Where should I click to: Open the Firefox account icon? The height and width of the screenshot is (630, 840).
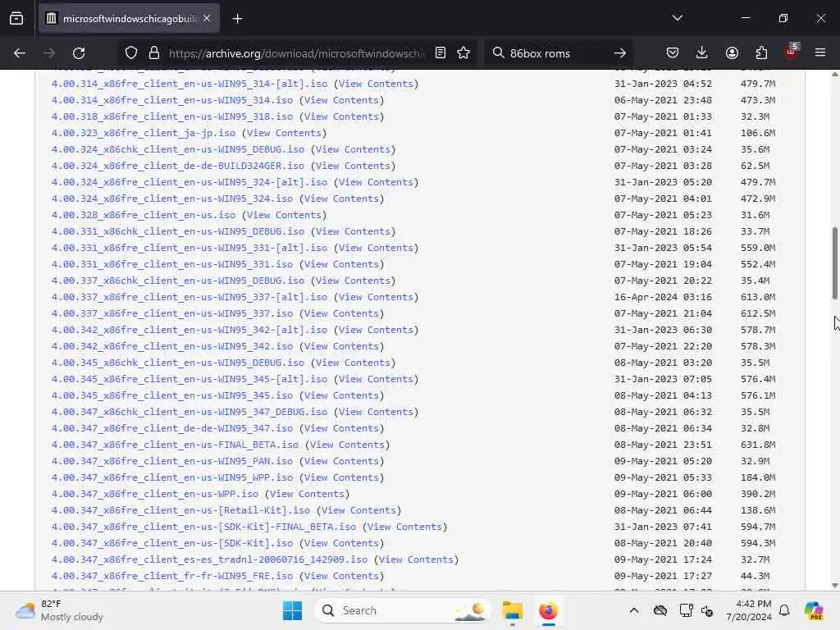pyautogui.click(x=732, y=53)
